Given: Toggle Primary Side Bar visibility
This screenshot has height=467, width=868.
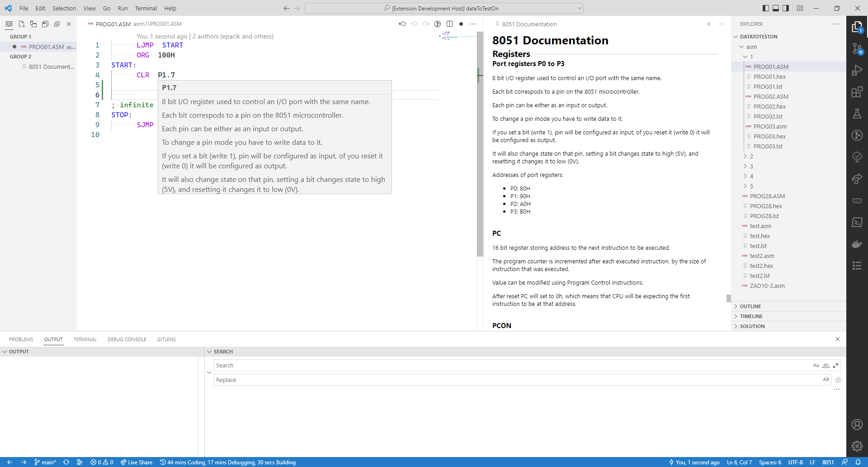Looking at the screenshot, I should click(765, 8).
